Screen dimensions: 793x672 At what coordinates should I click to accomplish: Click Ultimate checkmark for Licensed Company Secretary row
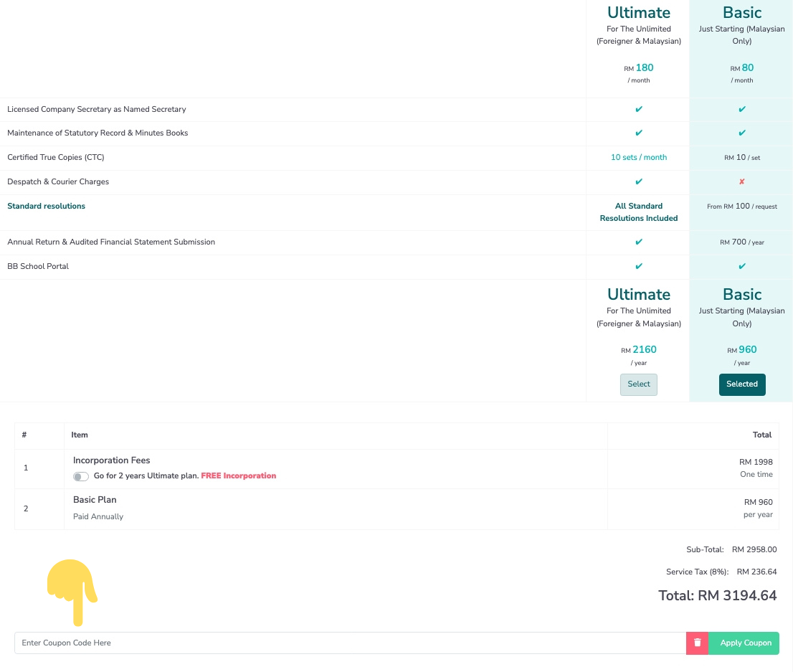[x=639, y=109]
